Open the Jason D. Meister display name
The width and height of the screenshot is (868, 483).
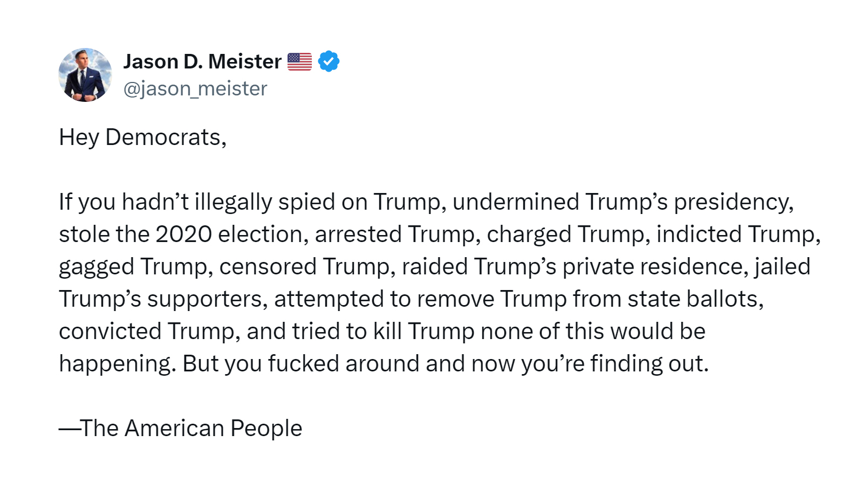(202, 61)
